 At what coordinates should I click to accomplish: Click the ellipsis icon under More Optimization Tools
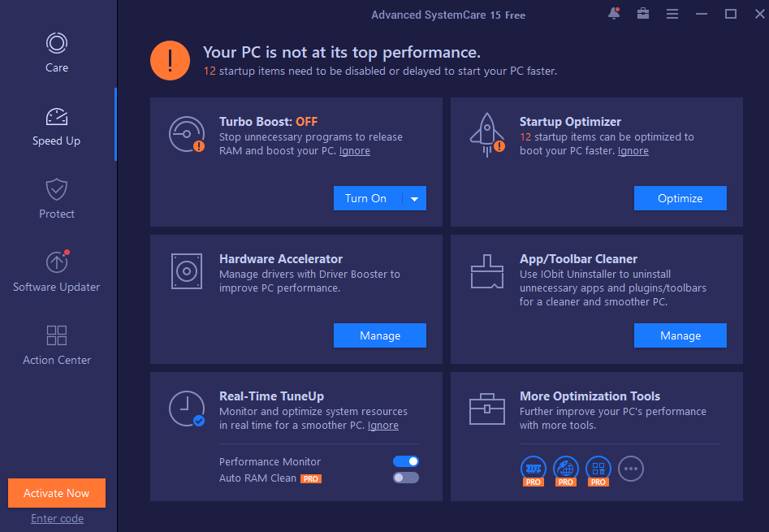631,469
